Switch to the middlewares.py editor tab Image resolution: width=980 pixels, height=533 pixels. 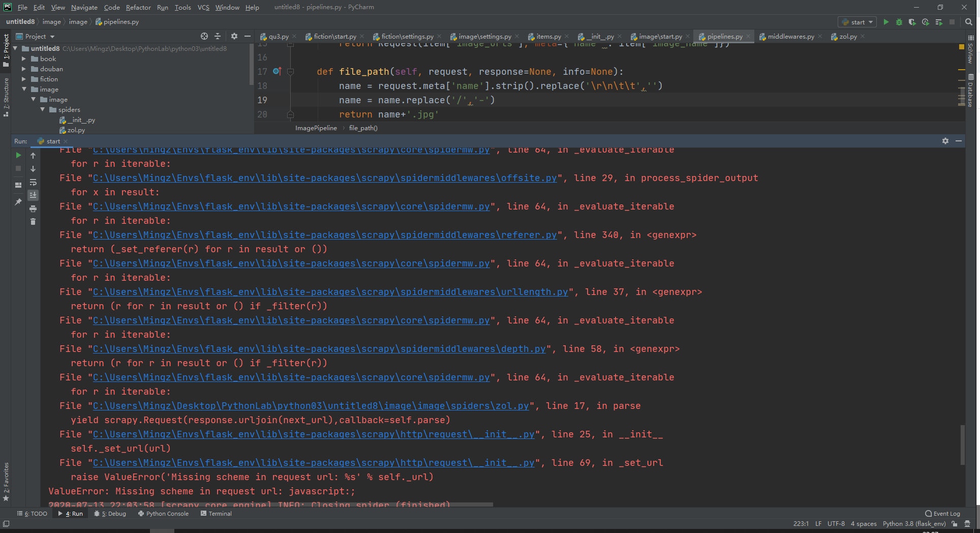click(x=790, y=37)
